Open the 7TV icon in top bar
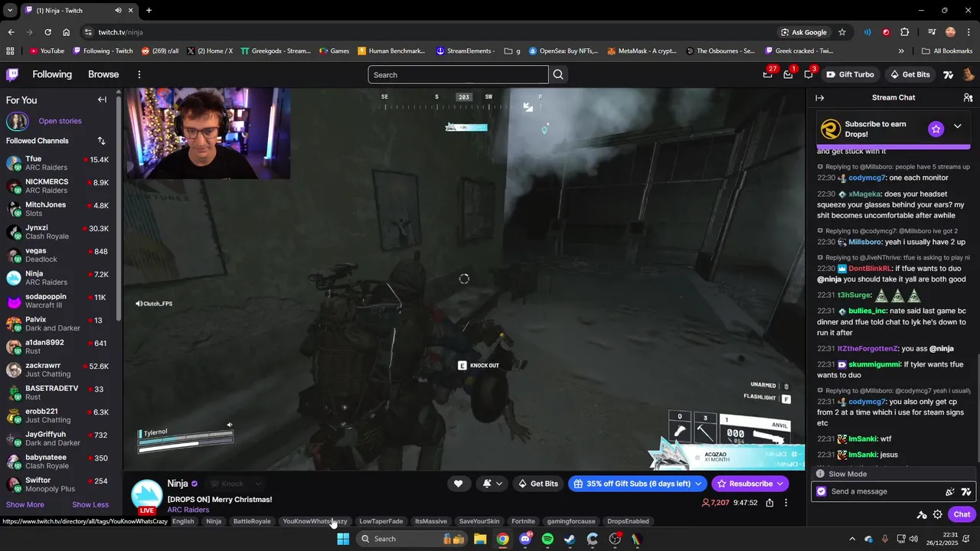The width and height of the screenshot is (980, 551). [x=948, y=74]
